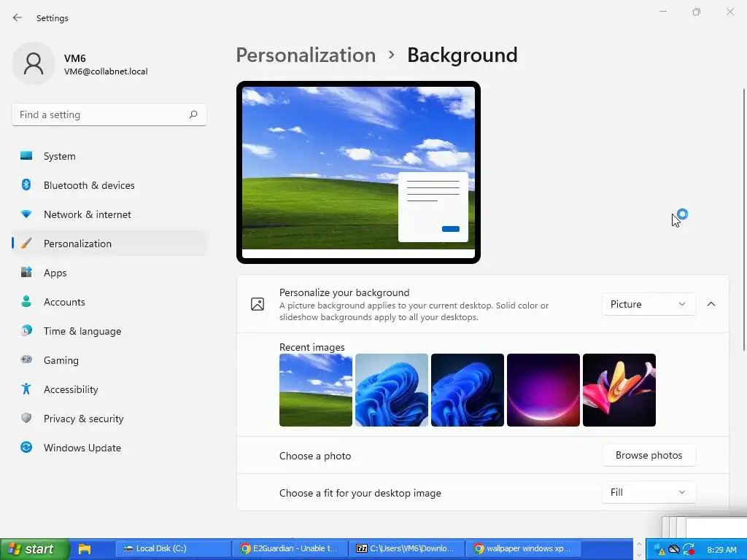Image resolution: width=747 pixels, height=560 pixels.
Task: Switch to Local Disk (C:) taskbar window
Action: 172,548
